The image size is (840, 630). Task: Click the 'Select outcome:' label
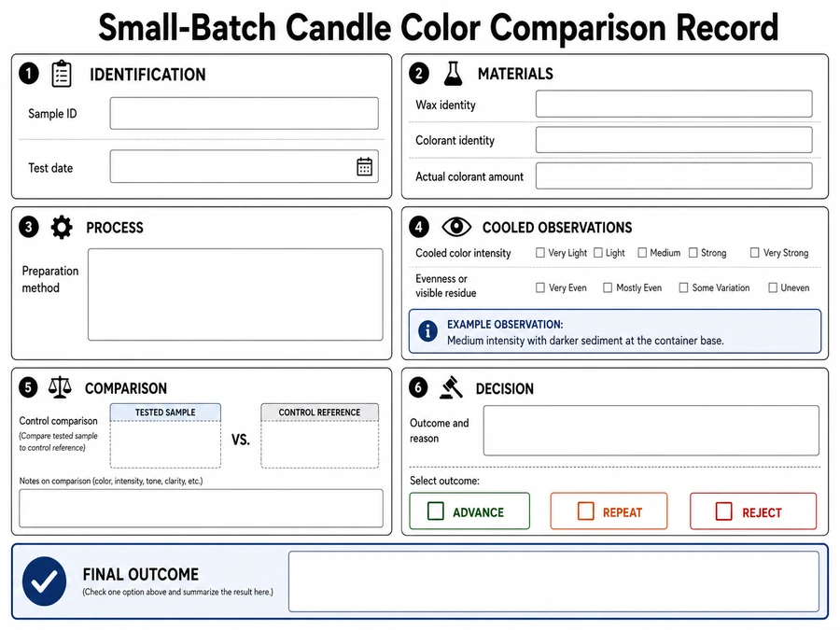pyautogui.click(x=444, y=481)
